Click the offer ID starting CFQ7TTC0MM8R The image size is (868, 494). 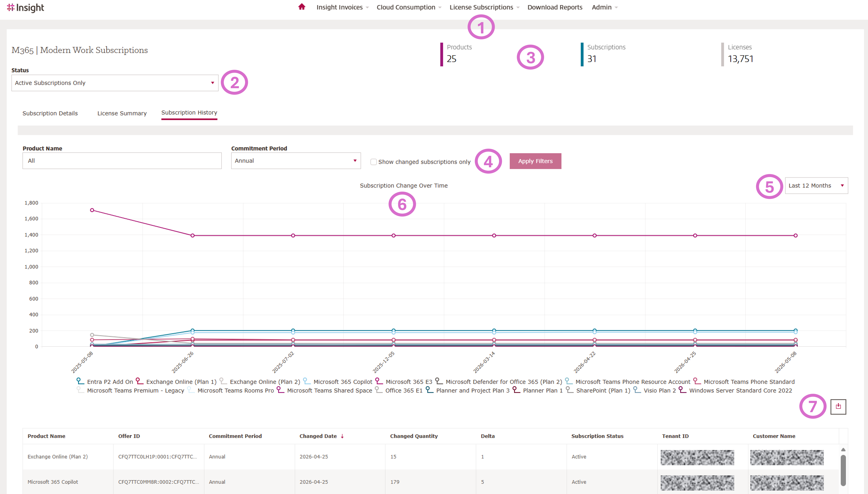pos(159,482)
